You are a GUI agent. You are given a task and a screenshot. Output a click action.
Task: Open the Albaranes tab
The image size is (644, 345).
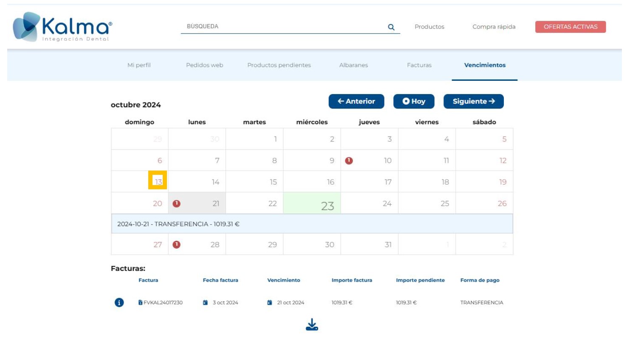click(353, 65)
